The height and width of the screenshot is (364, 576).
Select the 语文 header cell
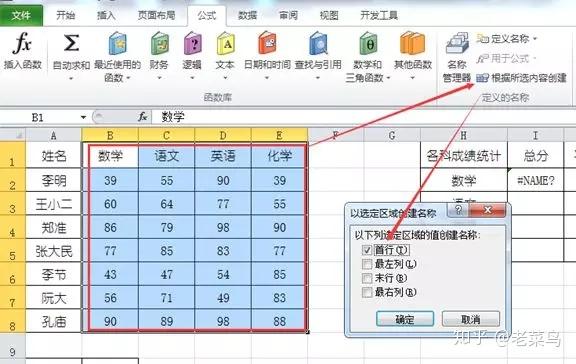(x=166, y=156)
